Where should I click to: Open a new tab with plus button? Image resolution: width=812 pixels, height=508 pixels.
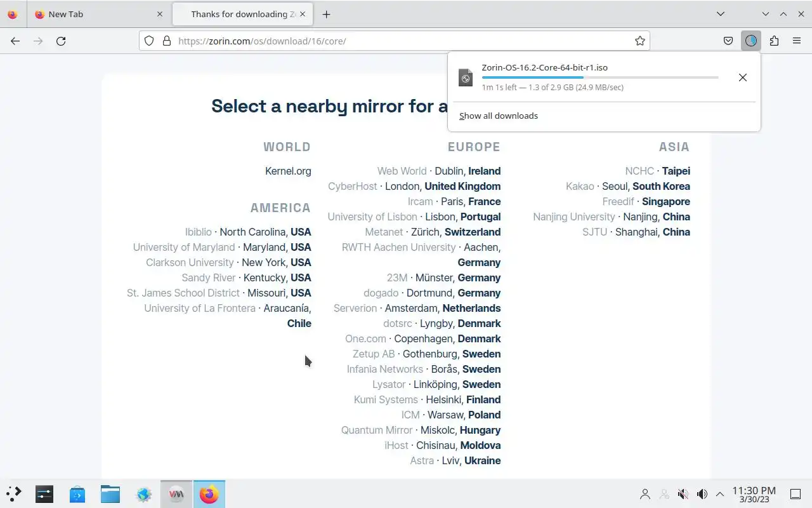point(326,14)
